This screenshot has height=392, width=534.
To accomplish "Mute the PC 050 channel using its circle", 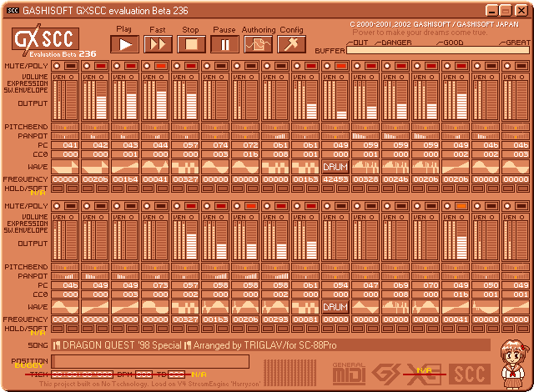I will click(x=477, y=206).
